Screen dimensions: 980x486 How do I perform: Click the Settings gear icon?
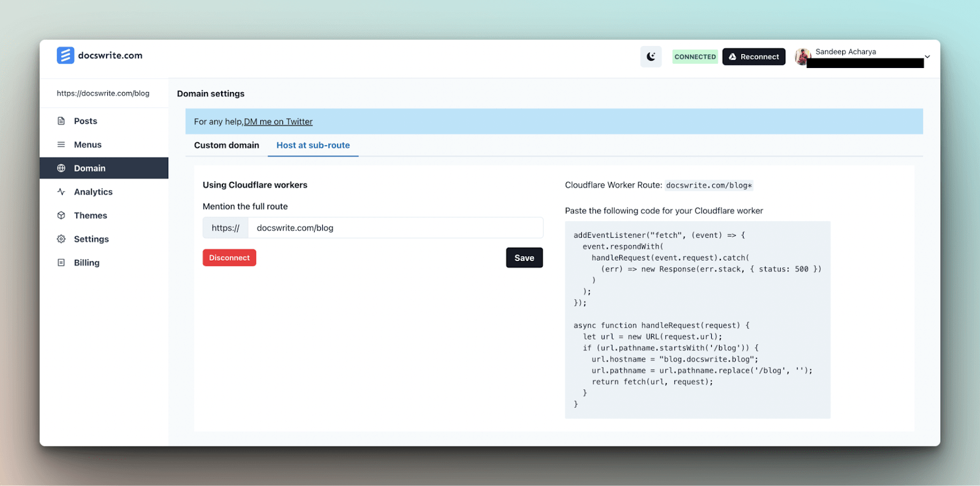pos(61,239)
